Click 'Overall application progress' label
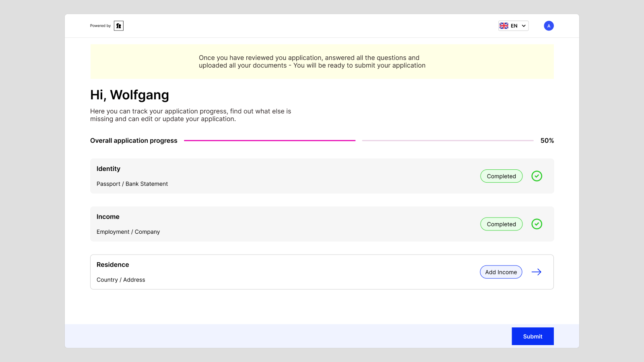This screenshot has height=362, width=644. click(134, 140)
